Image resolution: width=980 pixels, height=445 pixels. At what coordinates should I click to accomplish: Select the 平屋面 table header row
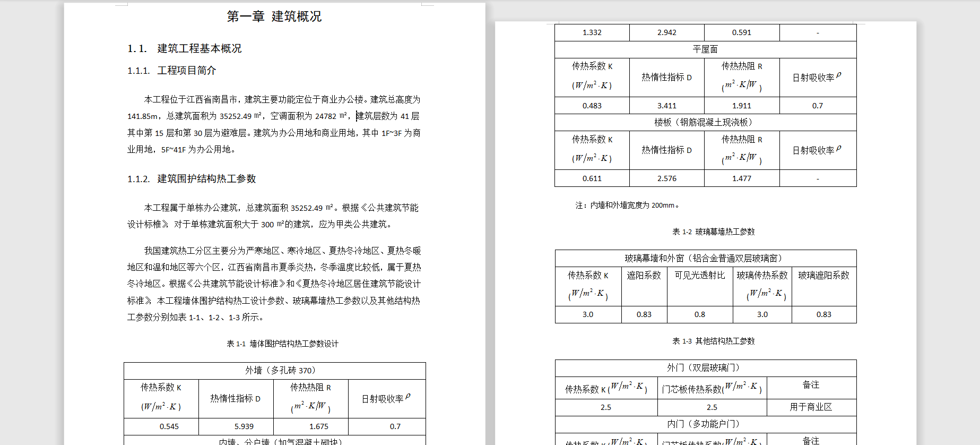tap(705, 49)
